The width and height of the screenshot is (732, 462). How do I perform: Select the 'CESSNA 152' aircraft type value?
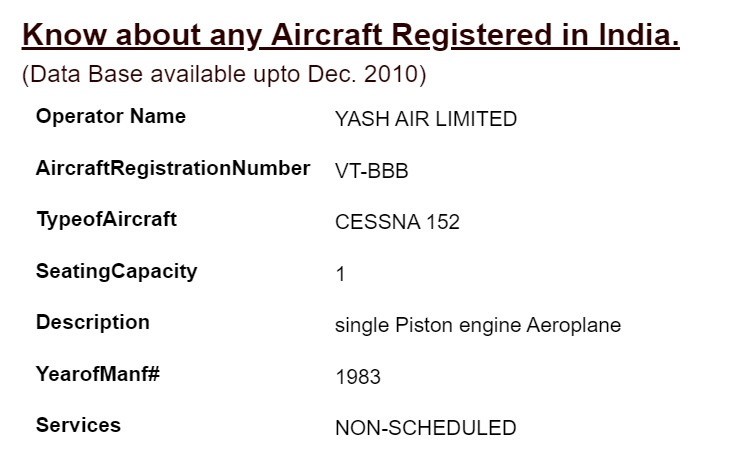pos(397,222)
